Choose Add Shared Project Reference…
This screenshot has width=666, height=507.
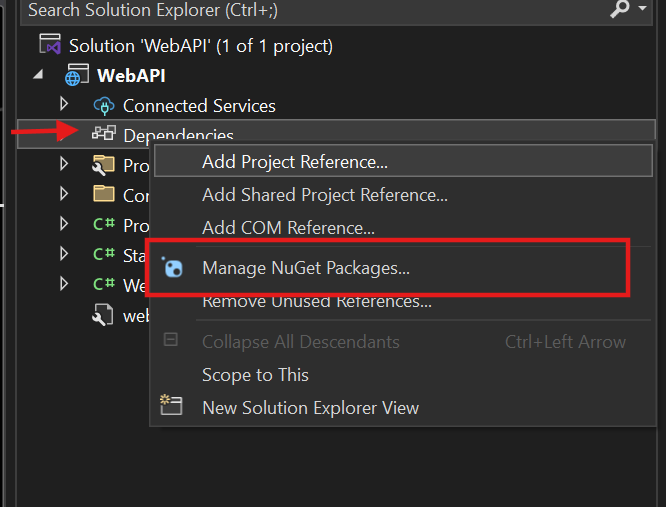(324, 195)
